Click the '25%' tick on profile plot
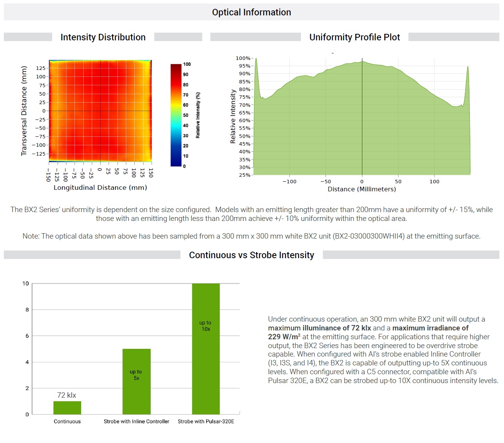This screenshot has width=504, height=443. pos(245,175)
